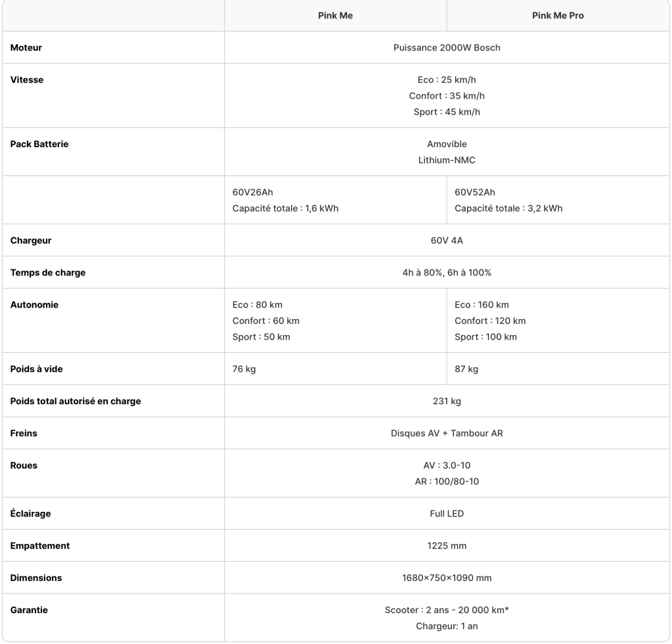Click the Pink Me Pro column header
The width and height of the screenshot is (672, 644).
[x=558, y=16]
